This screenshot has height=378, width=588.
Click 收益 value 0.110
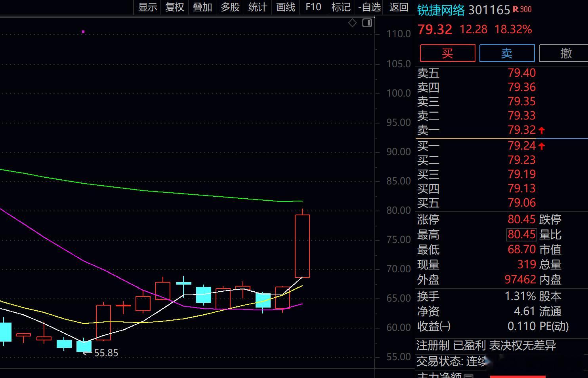point(521,326)
